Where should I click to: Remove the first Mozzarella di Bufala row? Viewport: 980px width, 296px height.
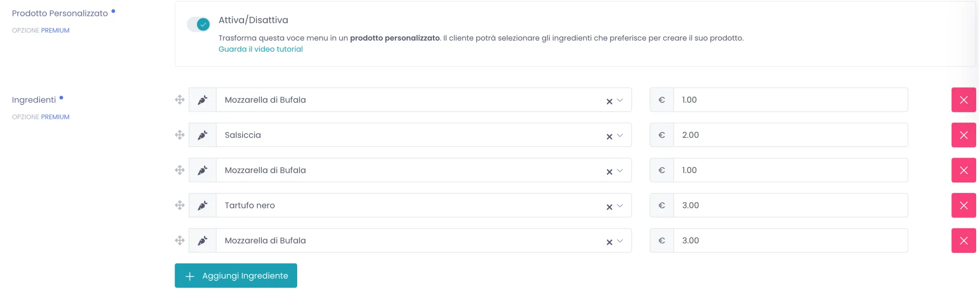[964, 100]
